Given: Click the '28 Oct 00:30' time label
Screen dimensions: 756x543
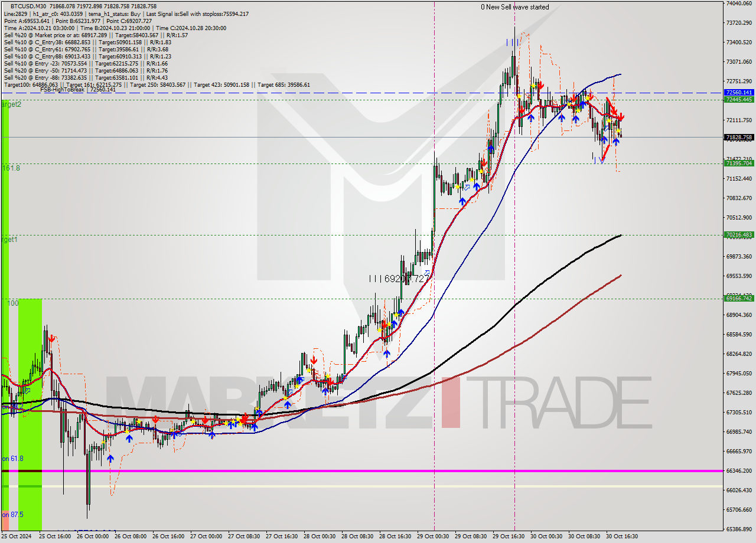Looking at the screenshot, I should (x=320, y=537).
